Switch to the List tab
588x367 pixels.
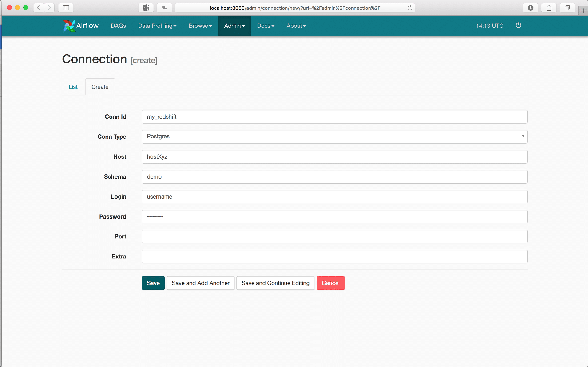tap(73, 87)
